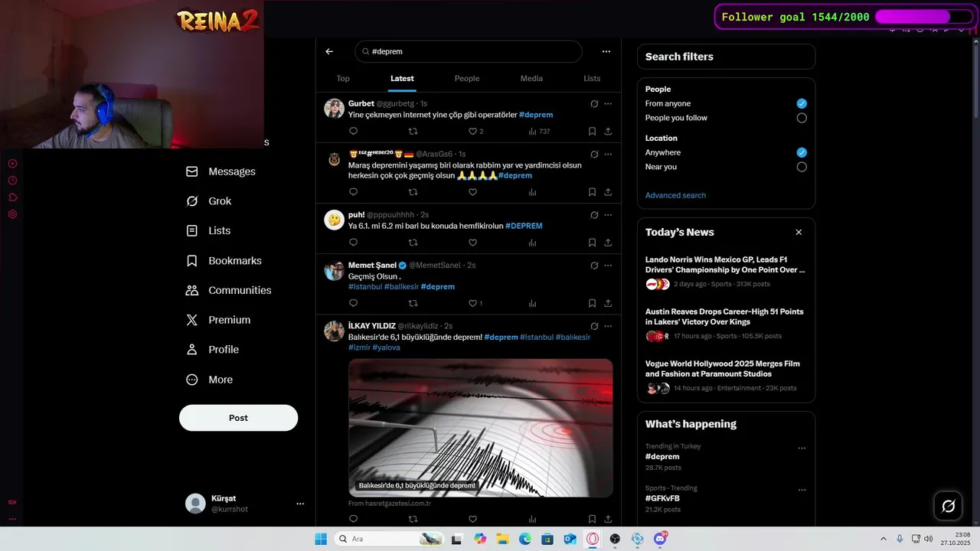This screenshot has height=551, width=980.
Task: Open the Lando Norris Mexico GP story
Action: [x=726, y=272]
